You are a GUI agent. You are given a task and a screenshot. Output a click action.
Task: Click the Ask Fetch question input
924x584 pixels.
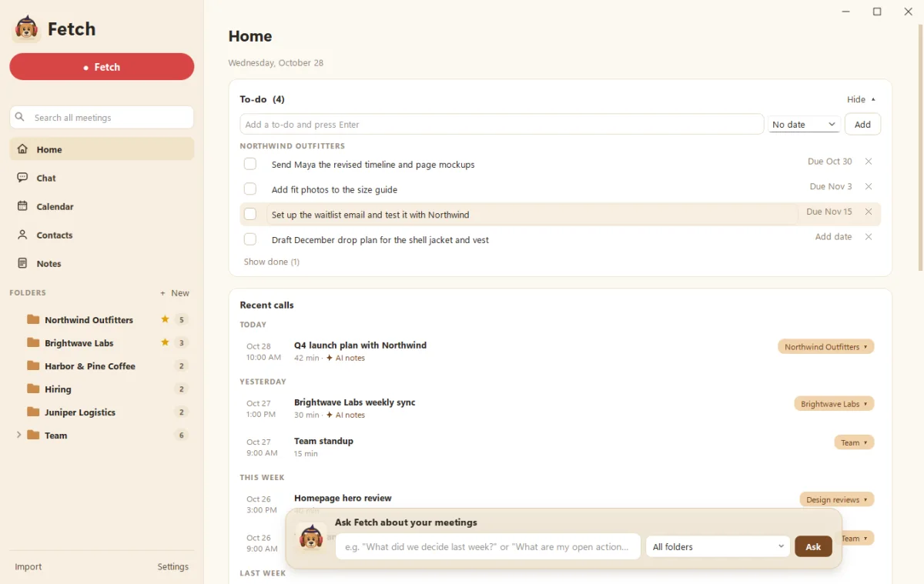[488, 546]
